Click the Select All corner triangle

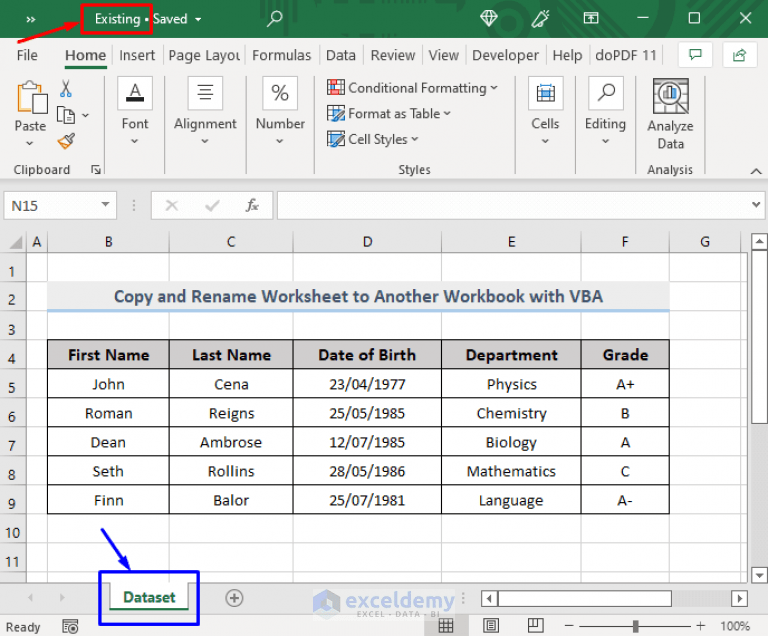(x=16, y=242)
